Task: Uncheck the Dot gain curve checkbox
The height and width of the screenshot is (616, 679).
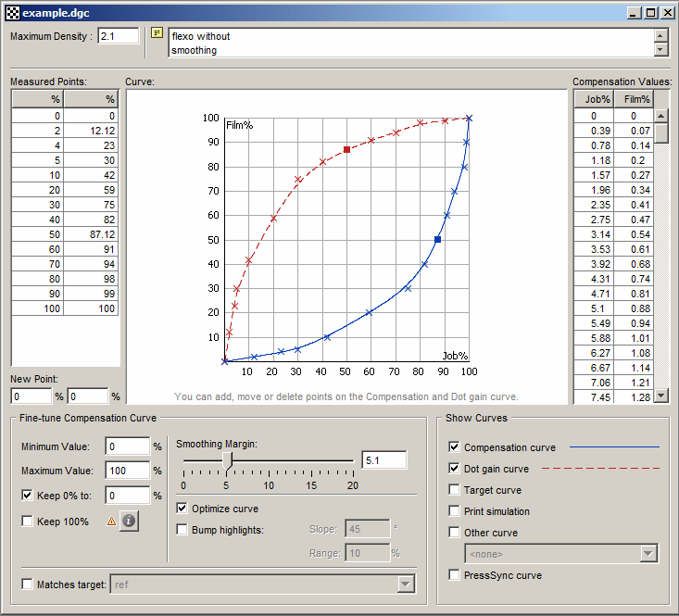Action: tap(454, 468)
